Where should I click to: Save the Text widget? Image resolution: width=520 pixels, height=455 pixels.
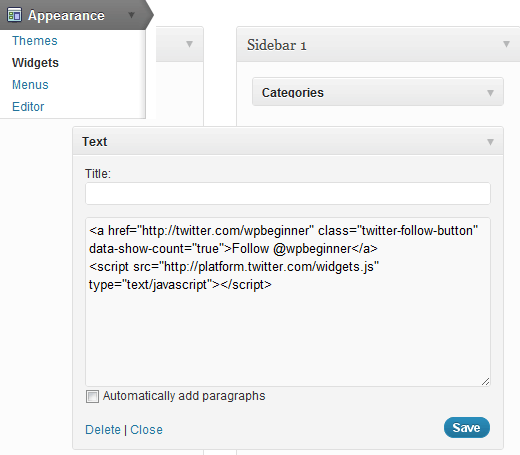click(467, 428)
